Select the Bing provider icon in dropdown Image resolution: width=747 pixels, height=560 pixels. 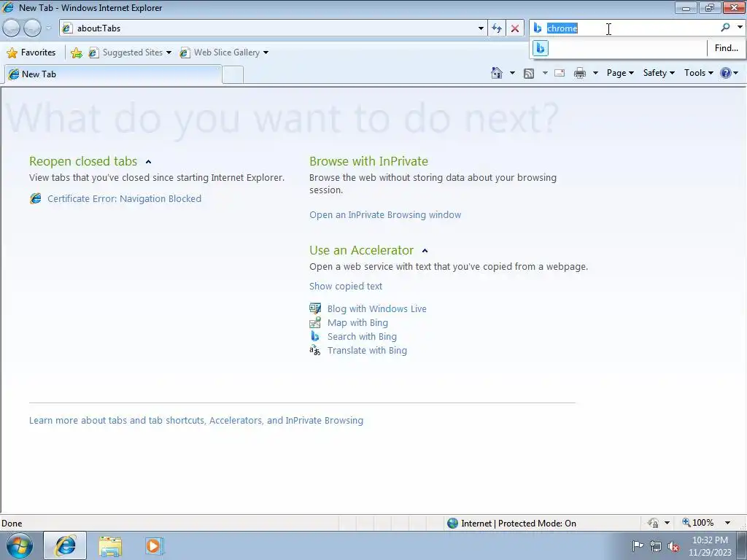point(541,48)
